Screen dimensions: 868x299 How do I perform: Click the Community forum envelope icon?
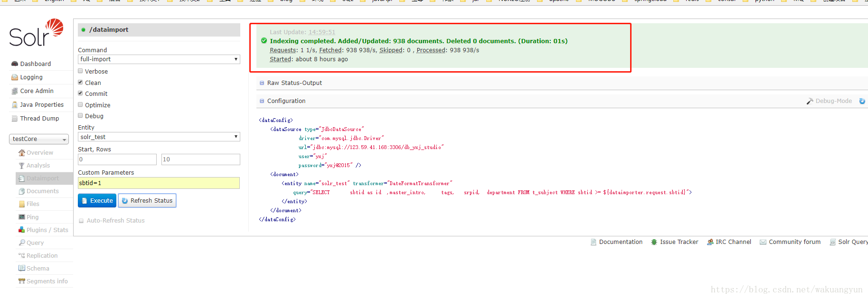click(763, 242)
